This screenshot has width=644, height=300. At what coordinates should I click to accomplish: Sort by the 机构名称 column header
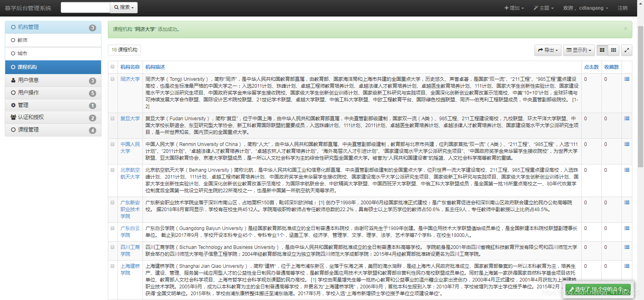pos(130,67)
